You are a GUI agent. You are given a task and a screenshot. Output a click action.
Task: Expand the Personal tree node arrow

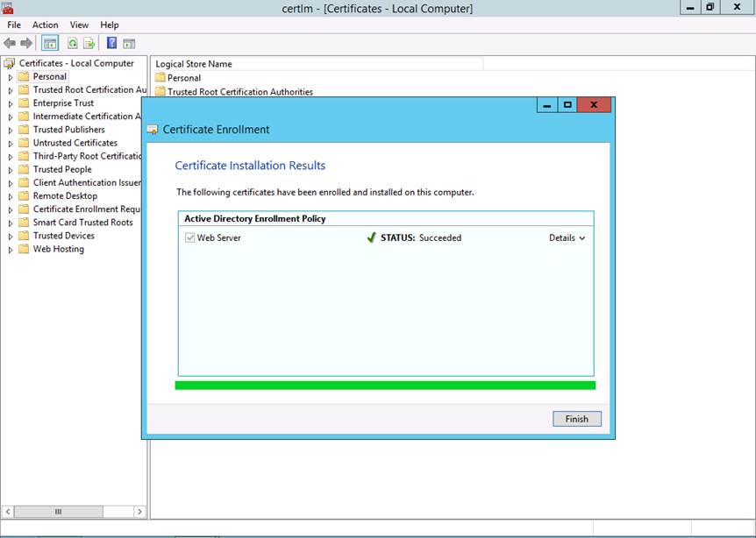(11, 77)
